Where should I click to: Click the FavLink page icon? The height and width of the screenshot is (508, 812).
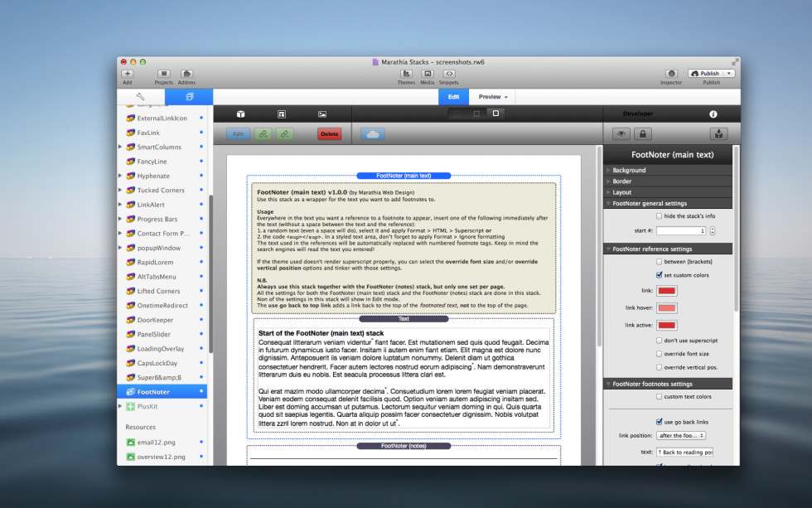coord(131,133)
